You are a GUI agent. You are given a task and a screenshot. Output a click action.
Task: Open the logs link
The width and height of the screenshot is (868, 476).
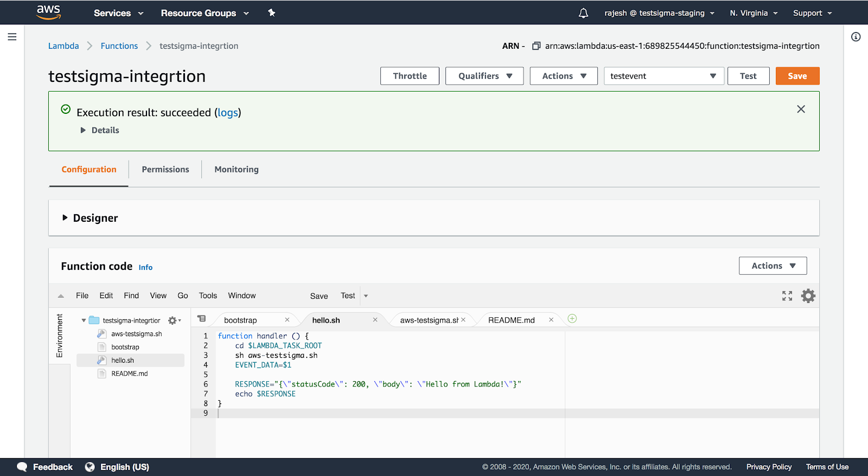pyautogui.click(x=228, y=112)
